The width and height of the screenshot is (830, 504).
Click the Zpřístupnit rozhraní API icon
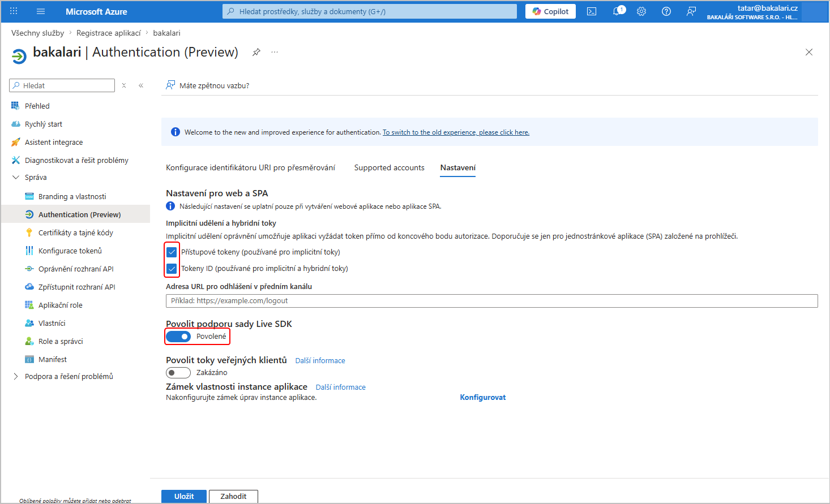tap(29, 287)
